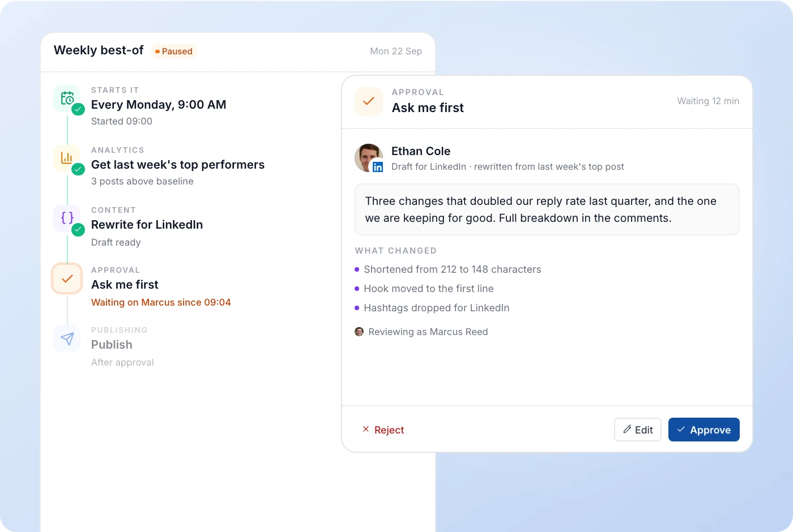Click the green check badge on Content step
The image size is (793, 532).
tap(78, 229)
